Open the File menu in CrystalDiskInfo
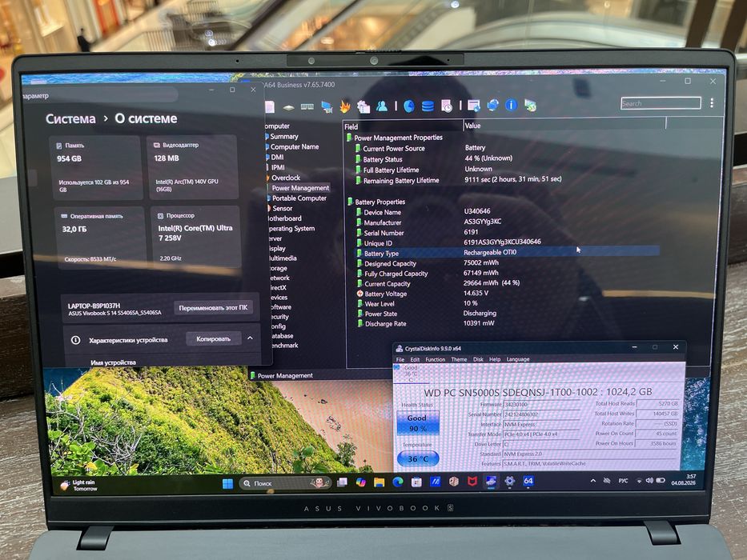 (400, 359)
